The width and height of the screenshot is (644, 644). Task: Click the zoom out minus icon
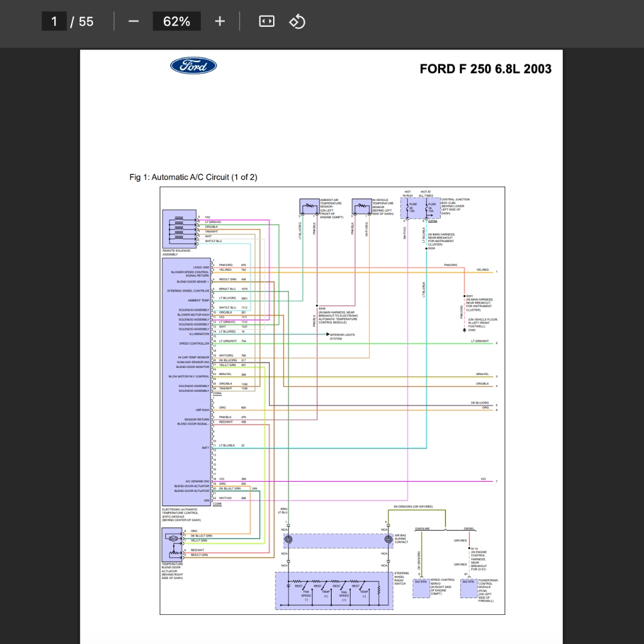134,21
